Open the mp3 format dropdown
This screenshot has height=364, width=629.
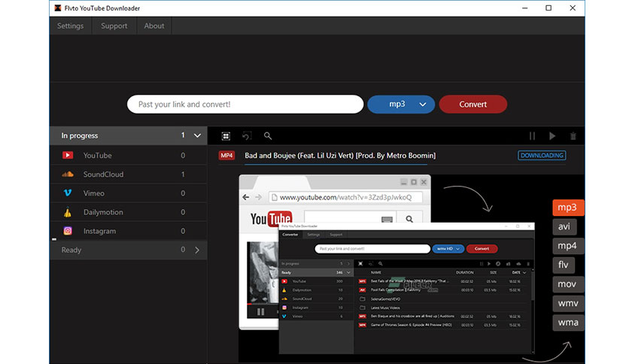tap(401, 105)
